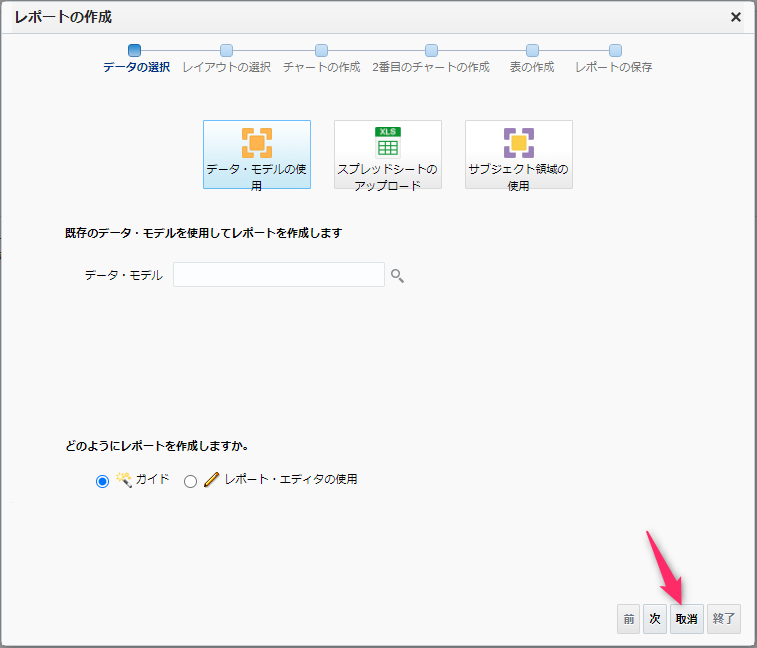Select the ガイド radio button
This screenshot has height=648, width=757.
(102, 481)
